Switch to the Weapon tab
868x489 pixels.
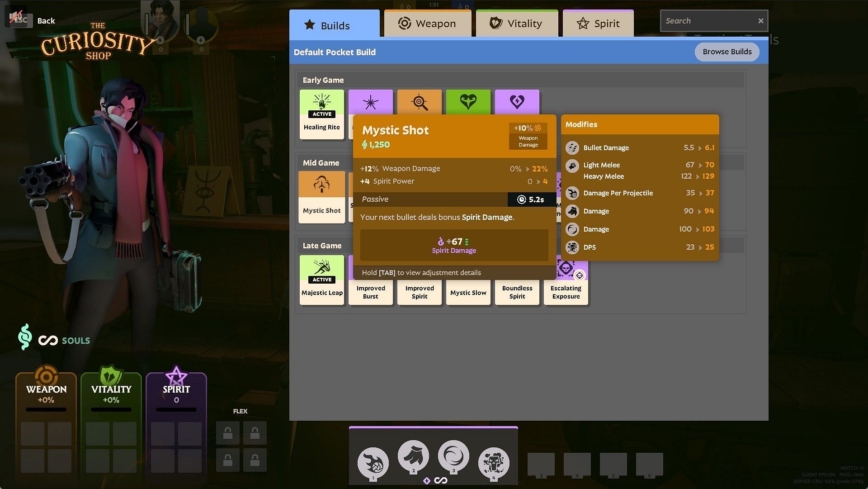pyautogui.click(x=426, y=23)
